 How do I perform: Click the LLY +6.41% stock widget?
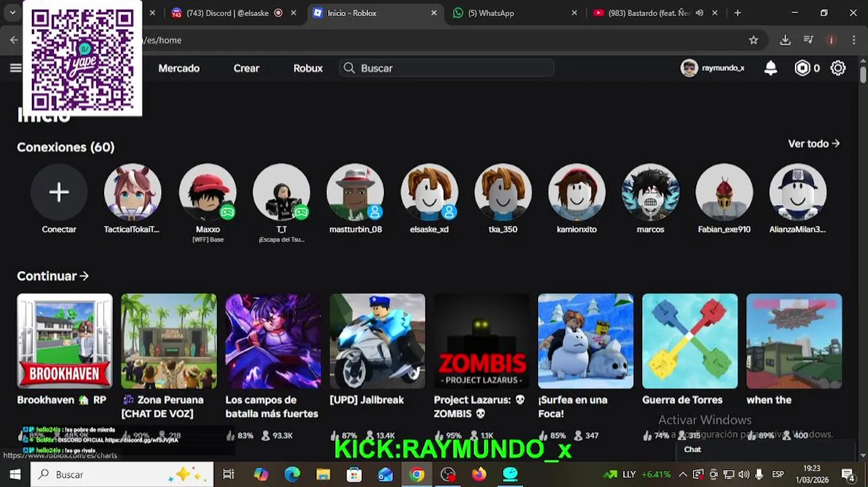point(637,474)
